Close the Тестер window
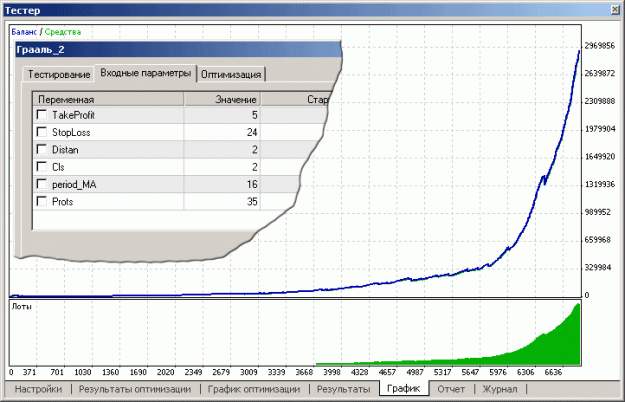Image resolution: width=625 pixels, height=402 pixels. 615,9
